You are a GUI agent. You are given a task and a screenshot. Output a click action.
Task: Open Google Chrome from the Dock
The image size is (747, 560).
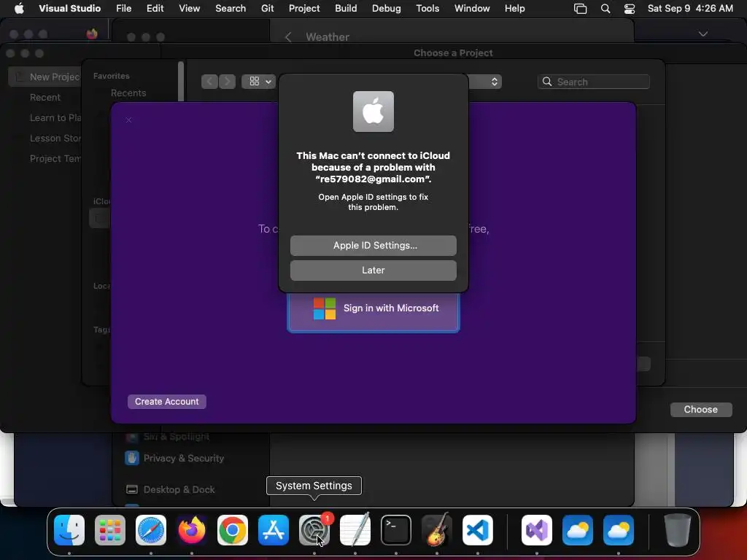(x=233, y=530)
